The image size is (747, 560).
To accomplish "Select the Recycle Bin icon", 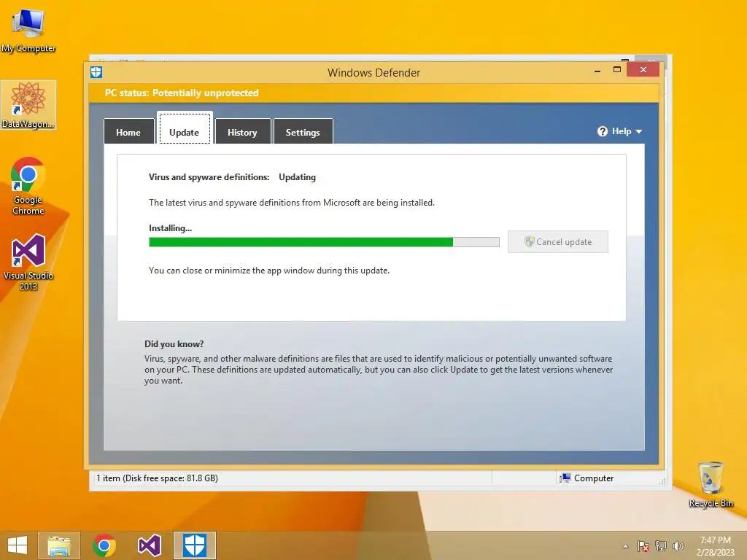I will click(x=711, y=484).
